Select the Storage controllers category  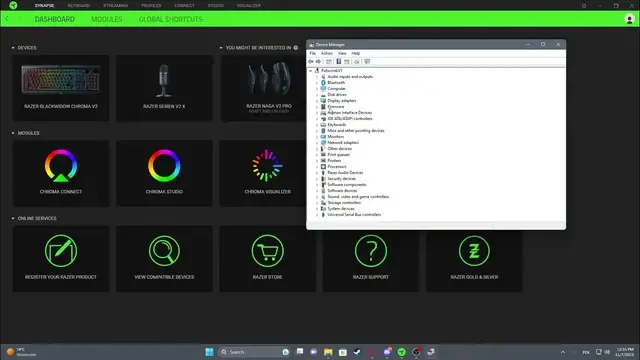[x=344, y=203]
